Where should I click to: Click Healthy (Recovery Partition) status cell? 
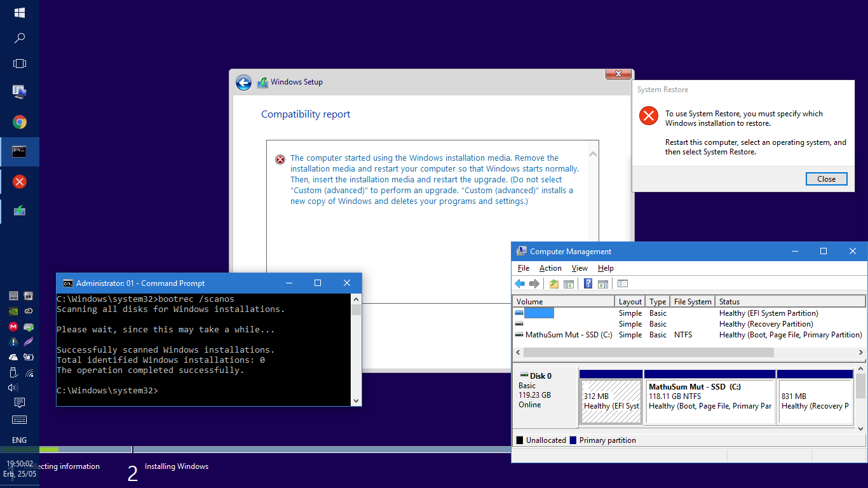(766, 324)
